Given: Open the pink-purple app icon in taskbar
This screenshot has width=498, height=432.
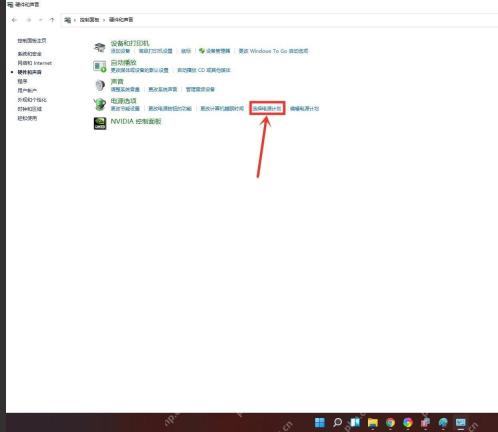Looking at the screenshot, I should (425, 423).
